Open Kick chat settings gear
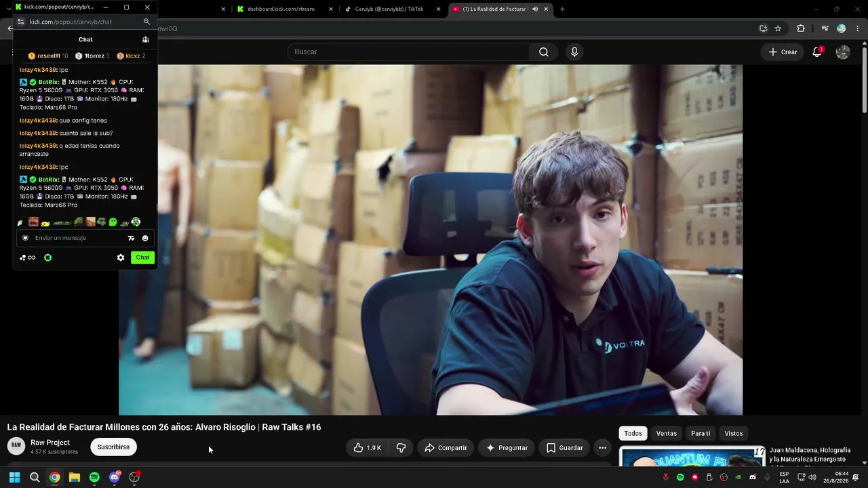868x488 pixels. (121, 258)
